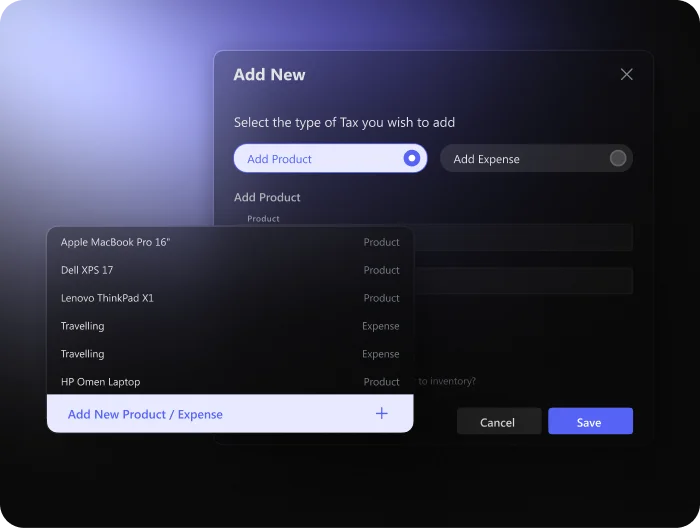
Task: Focus the Product input field
Action: tap(522, 238)
